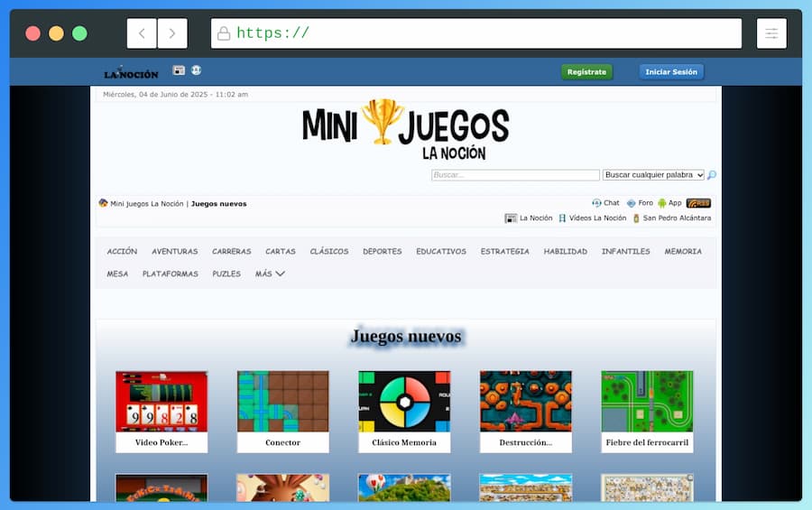Open the browser settings sliders icon
The image size is (812, 510).
point(771,33)
